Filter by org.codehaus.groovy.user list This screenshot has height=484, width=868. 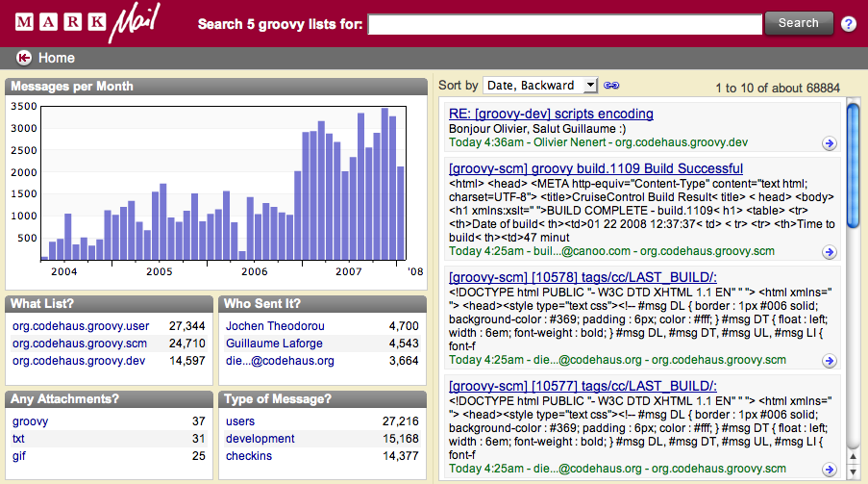coord(81,326)
